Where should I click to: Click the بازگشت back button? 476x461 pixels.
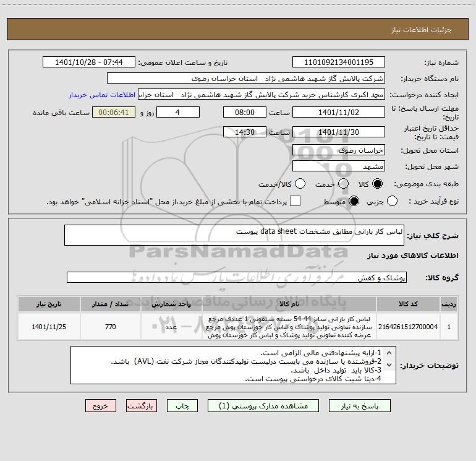click(x=142, y=406)
